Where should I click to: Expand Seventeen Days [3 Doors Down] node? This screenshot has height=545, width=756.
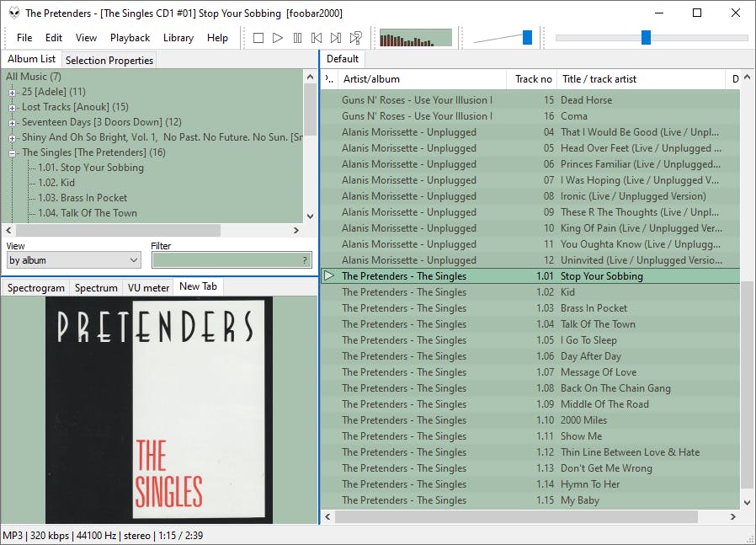pos(12,122)
